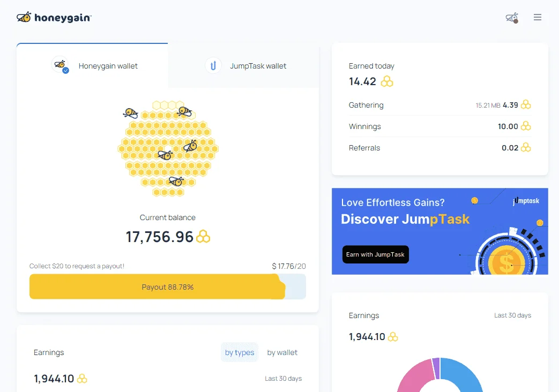This screenshot has height=392, width=559.
Task: Click 'Collect $20 to request a payout!' text
Action: pos(77,266)
